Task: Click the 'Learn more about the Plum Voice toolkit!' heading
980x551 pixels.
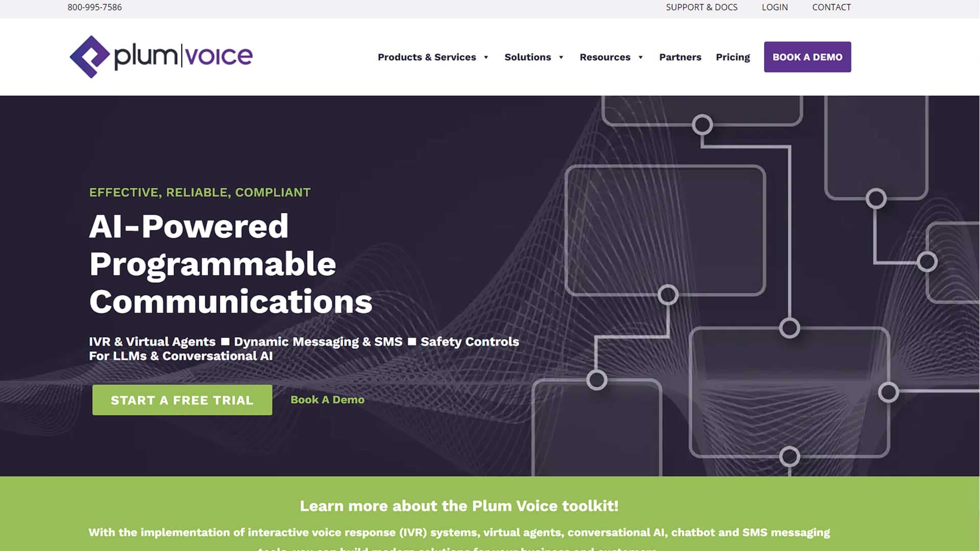Action: pos(459,506)
